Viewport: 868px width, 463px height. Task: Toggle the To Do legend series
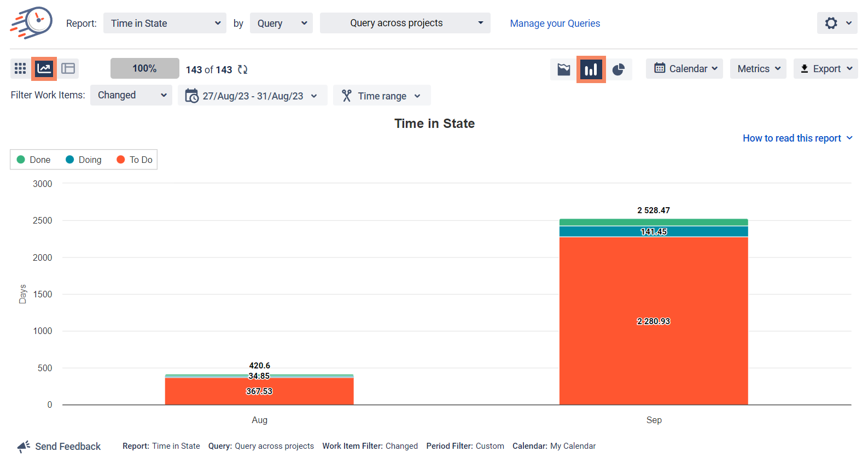(x=135, y=160)
